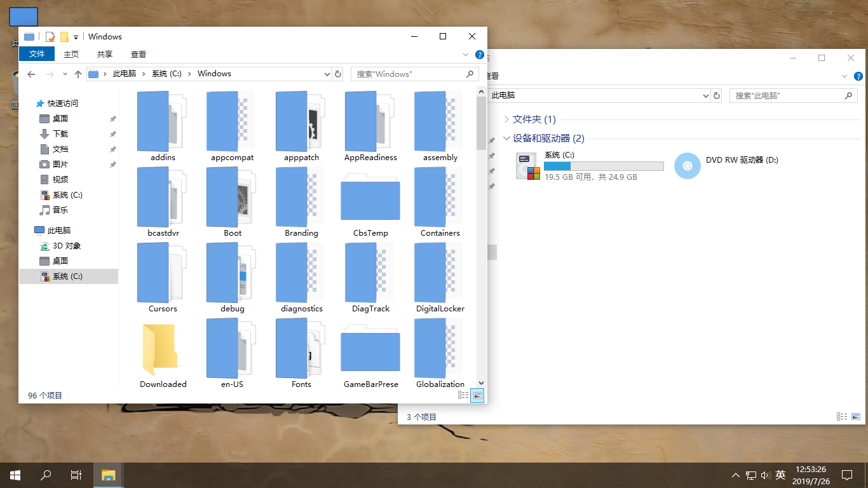Click the 系统 (C:) disk usage bar
This screenshot has height=488, width=868.
click(603, 166)
